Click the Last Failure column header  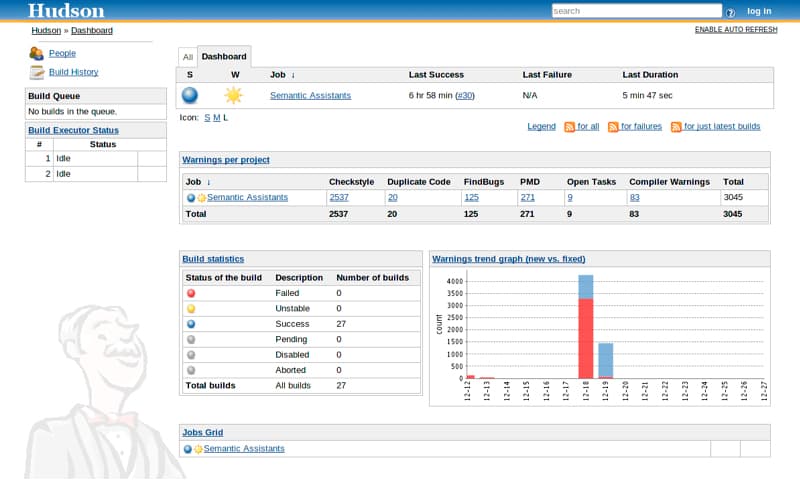point(547,74)
